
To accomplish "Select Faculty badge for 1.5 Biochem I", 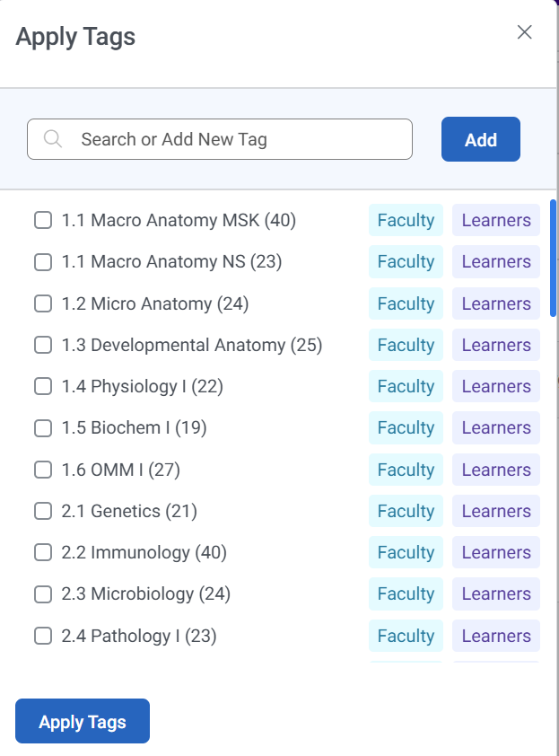I will (406, 428).
